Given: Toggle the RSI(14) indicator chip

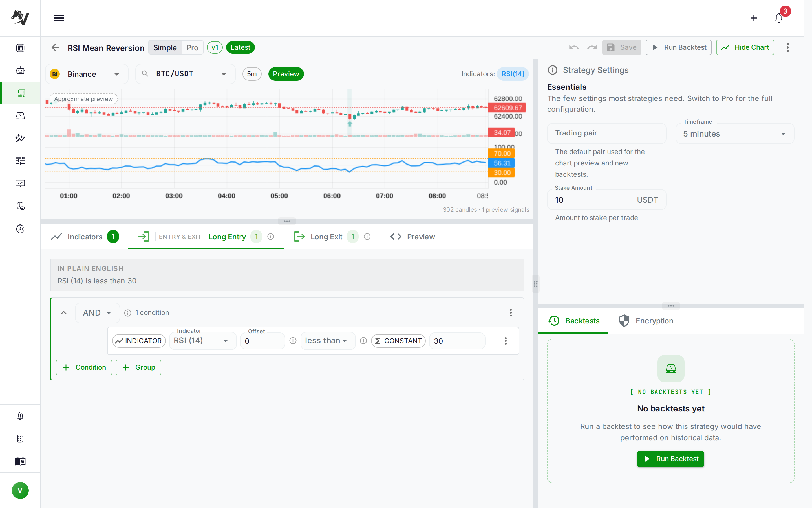Looking at the screenshot, I should (x=513, y=74).
